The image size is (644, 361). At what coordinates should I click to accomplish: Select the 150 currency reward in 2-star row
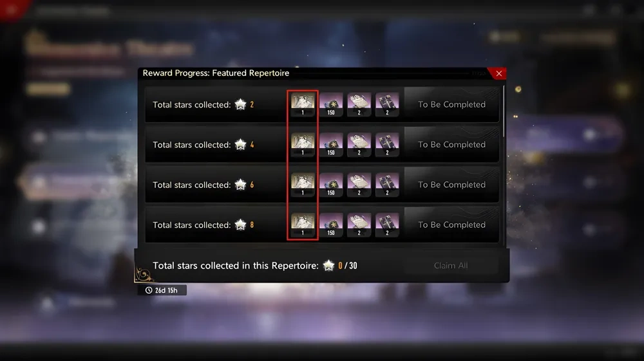(x=331, y=104)
